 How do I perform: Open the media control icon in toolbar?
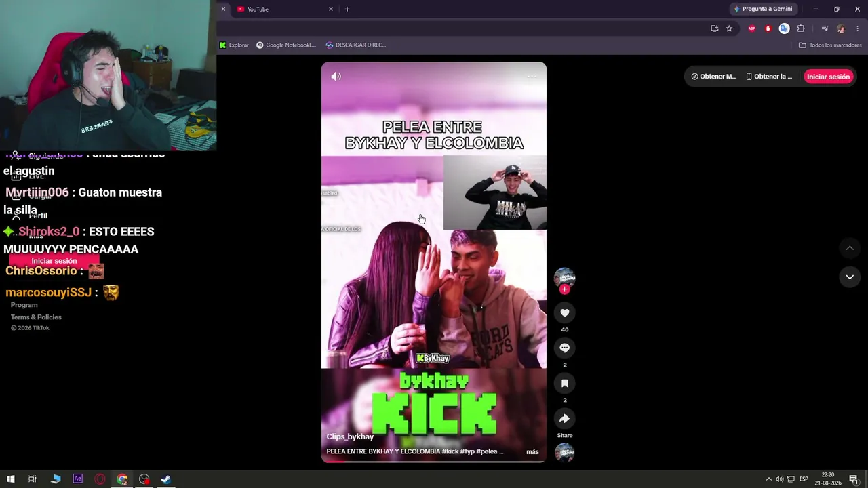pyautogui.click(x=825, y=28)
